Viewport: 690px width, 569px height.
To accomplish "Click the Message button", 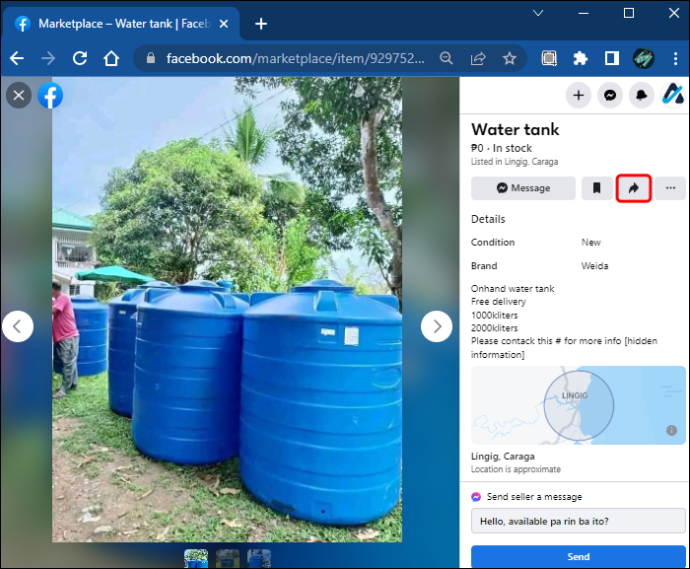I will click(x=523, y=188).
